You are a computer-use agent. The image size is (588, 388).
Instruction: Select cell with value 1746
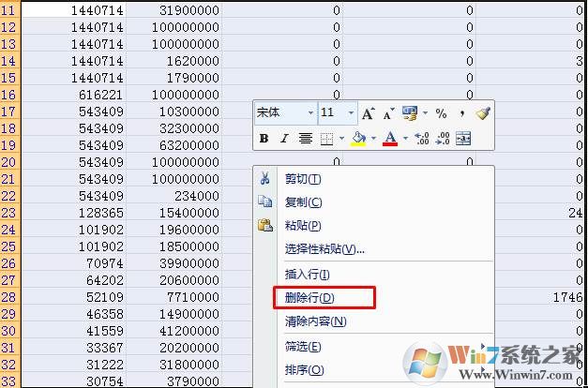pos(541,297)
